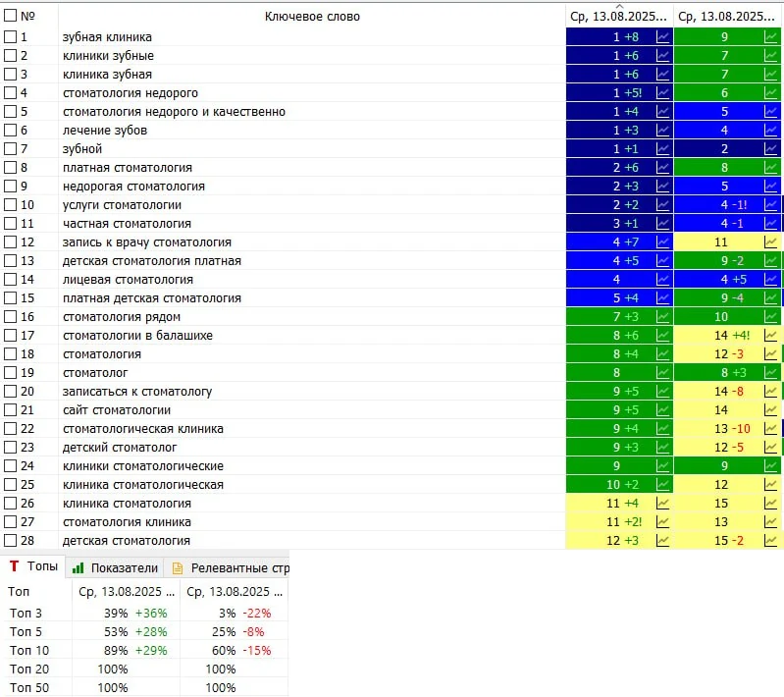The width and height of the screenshot is (784, 697).
Task: Click '39%' value for Топ 3
Action: point(116,613)
